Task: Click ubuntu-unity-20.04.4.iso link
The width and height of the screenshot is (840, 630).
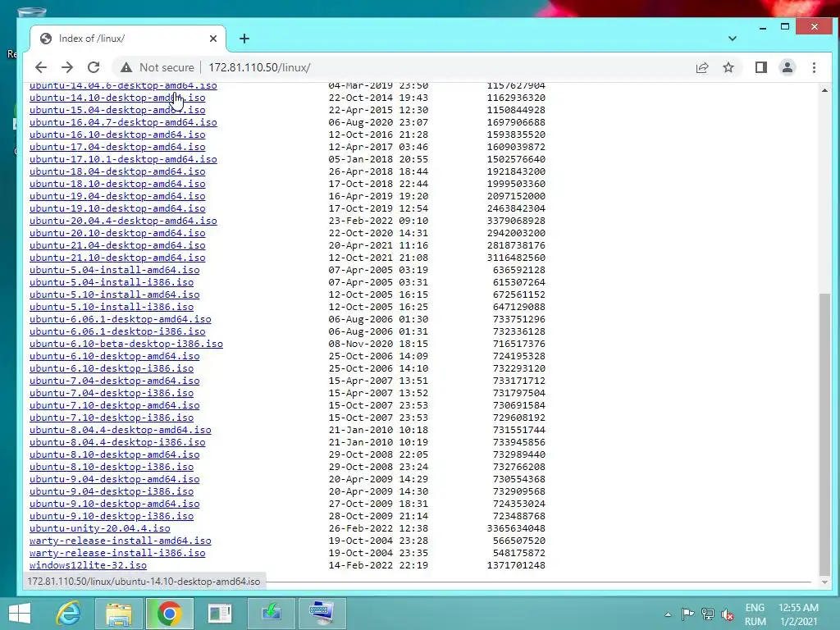Action: (x=99, y=529)
